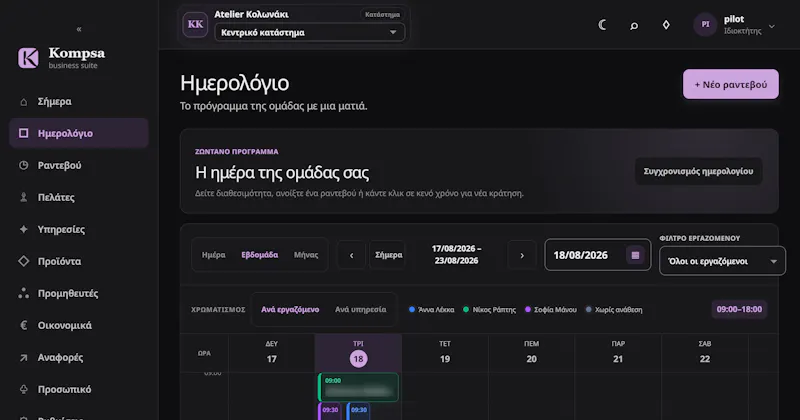Open Πελάτες in the sidebar
Viewport: 800px width, 420px height.
point(79,197)
